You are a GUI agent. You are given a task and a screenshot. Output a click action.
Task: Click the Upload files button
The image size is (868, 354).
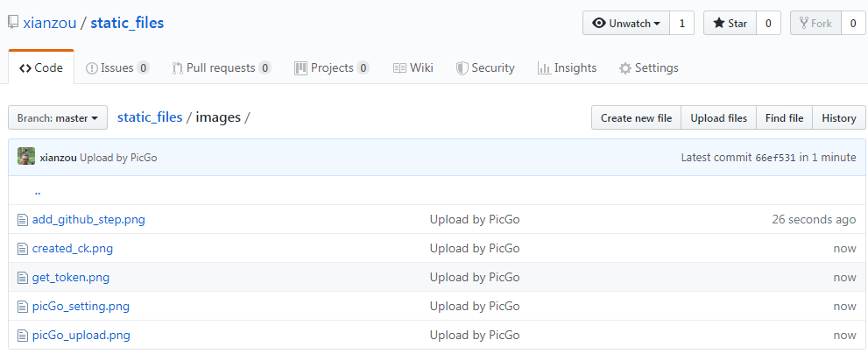point(718,118)
